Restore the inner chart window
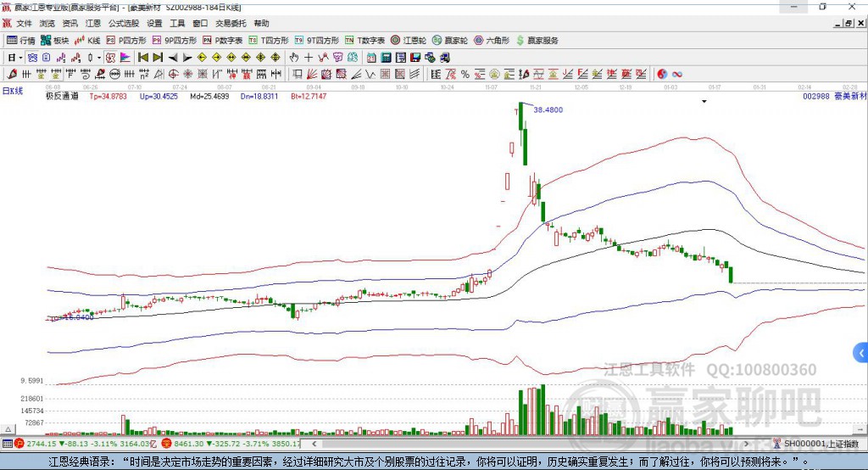 pos(849,23)
